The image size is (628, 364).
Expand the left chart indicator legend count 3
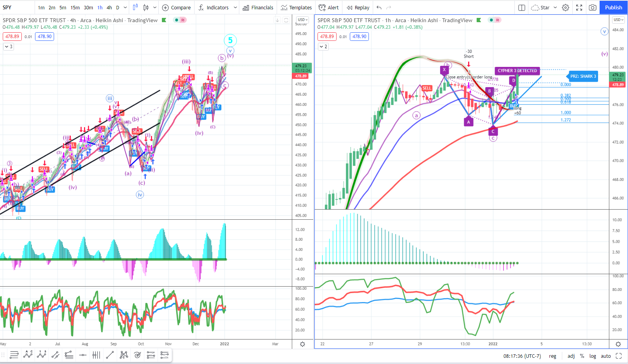tap(9, 46)
